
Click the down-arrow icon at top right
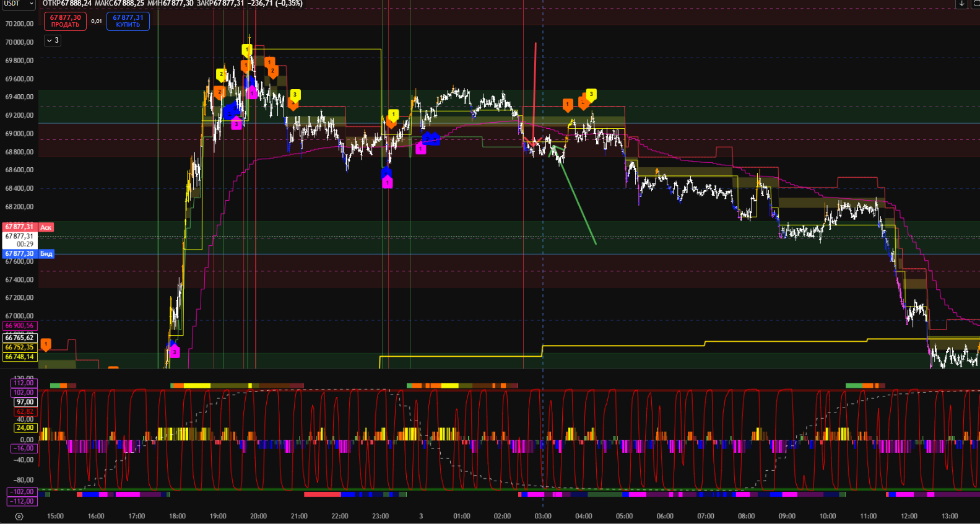961,4
